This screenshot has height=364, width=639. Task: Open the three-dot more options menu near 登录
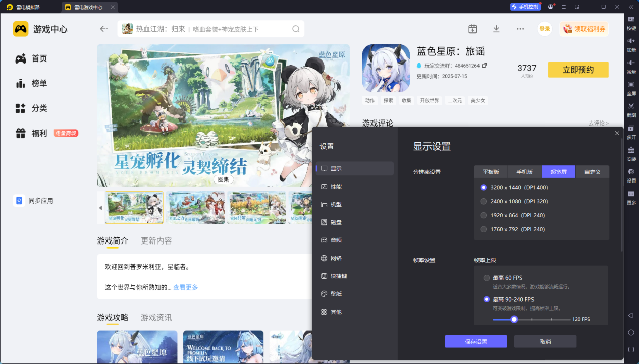(520, 29)
